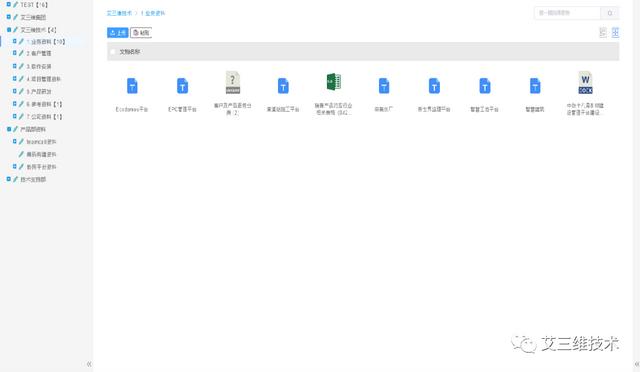
Task: Expand the 技术支持部 tree node
Action: (9, 179)
